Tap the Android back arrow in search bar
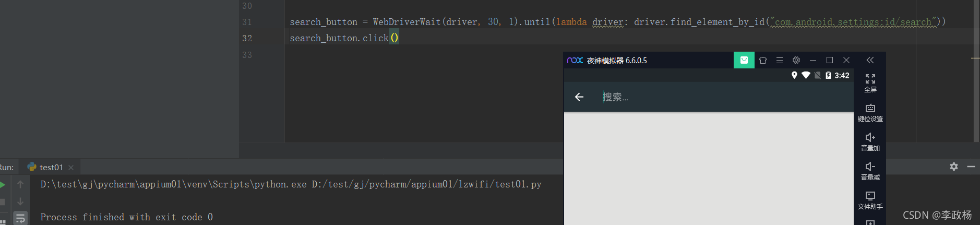 pyautogui.click(x=579, y=97)
